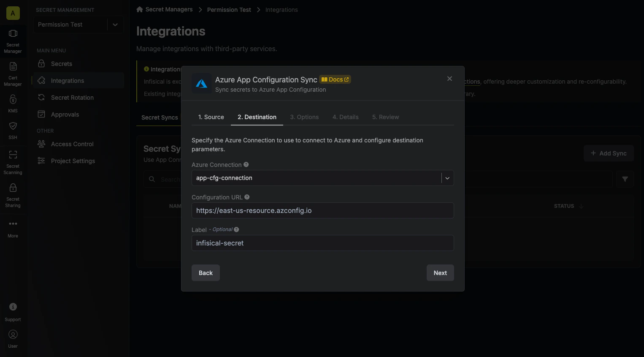Switch to 1. Source step tab
This screenshot has height=357, width=644.
[x=211, y=117]
